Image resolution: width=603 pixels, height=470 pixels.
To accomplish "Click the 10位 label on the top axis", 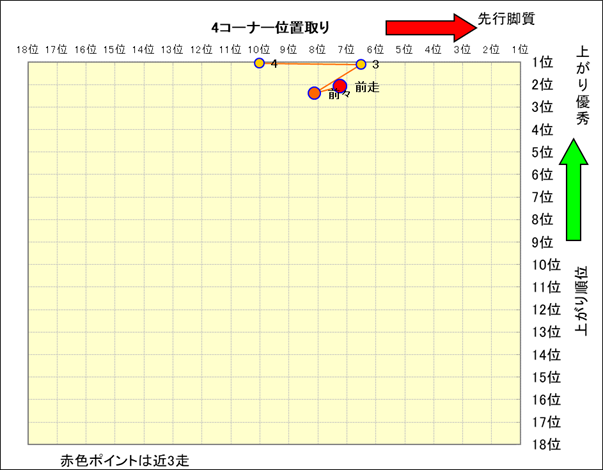I will (x=259, y=48).
